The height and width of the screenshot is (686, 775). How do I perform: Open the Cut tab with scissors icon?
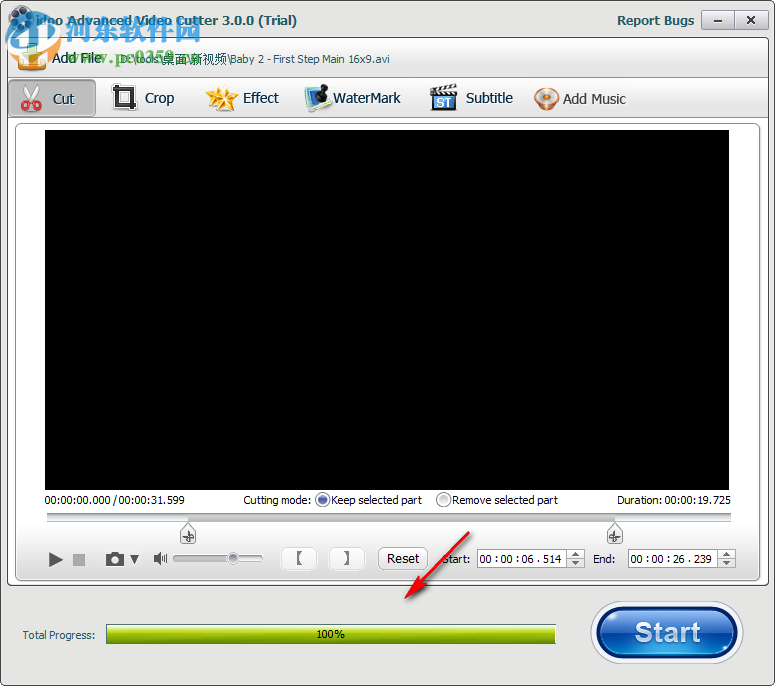52,98
